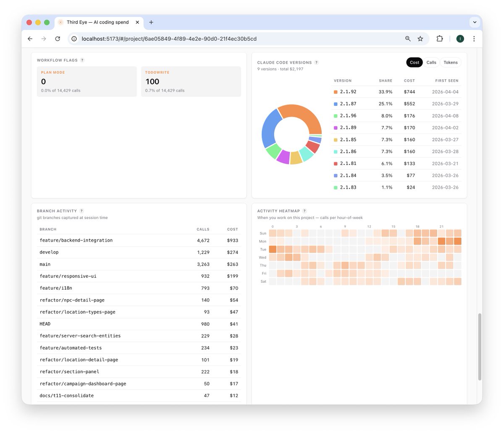Select the develop branch row
The width and height of the screenshot is (504, 433).
pyautogui.click(x=139, y=252)
